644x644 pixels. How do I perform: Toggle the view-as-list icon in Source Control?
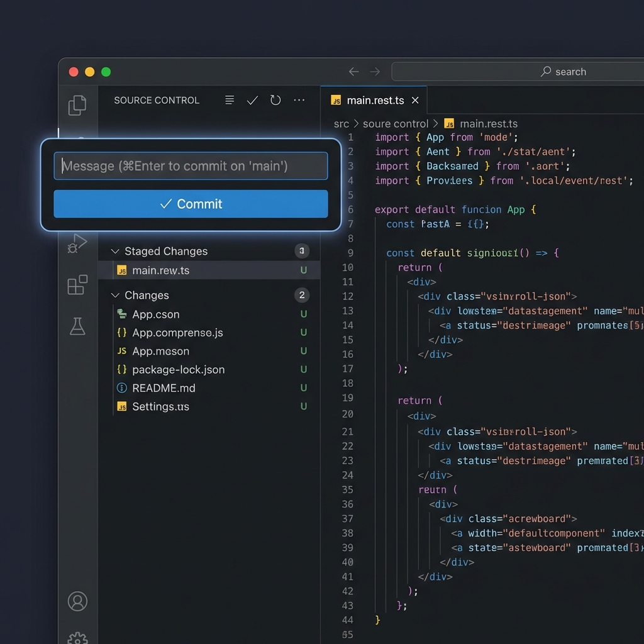click(x=229, y=100)
